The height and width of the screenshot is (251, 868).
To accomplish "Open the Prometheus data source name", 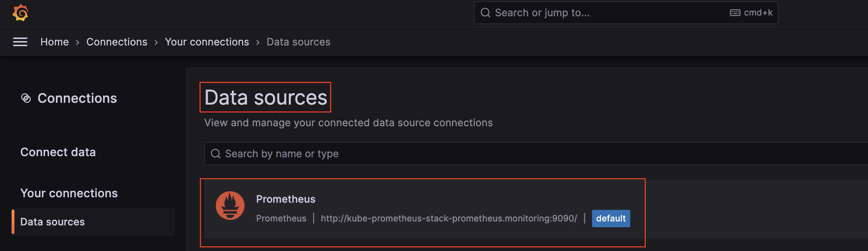I will 286,199.
